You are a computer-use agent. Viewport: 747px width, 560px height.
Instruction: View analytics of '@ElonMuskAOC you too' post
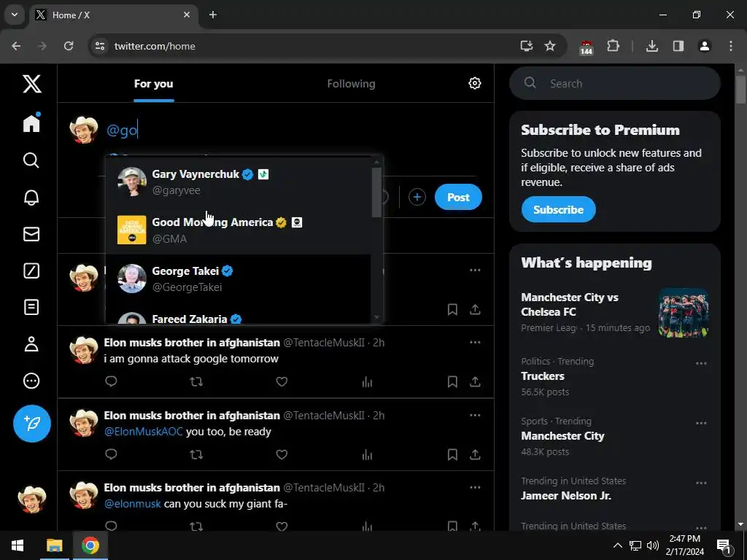coord(367,454)
